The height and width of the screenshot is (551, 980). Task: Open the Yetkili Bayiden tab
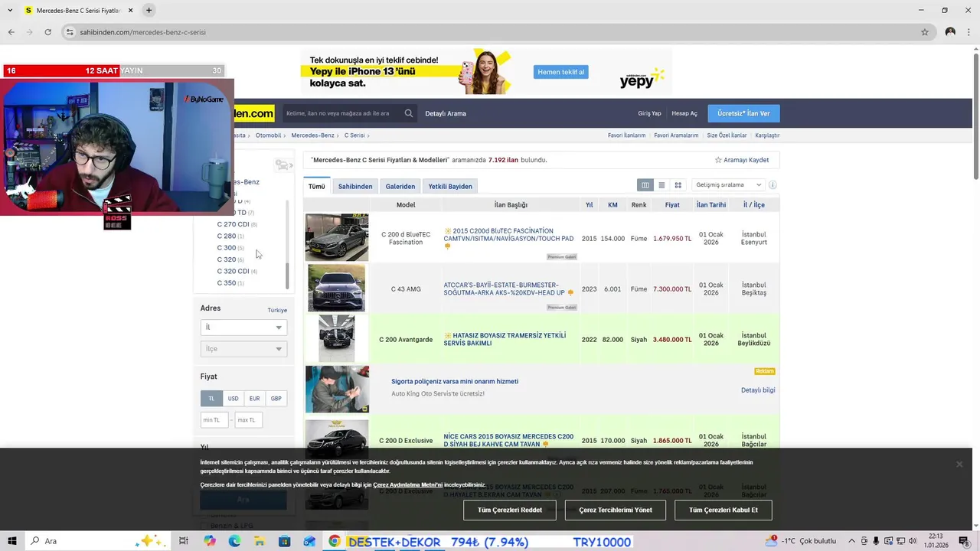click(450, 187)
